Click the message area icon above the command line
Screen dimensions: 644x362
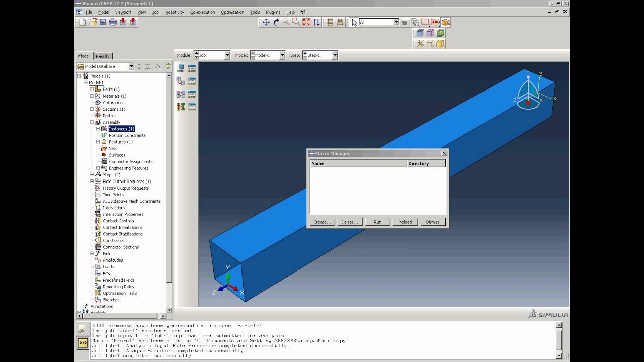[83, 329]
